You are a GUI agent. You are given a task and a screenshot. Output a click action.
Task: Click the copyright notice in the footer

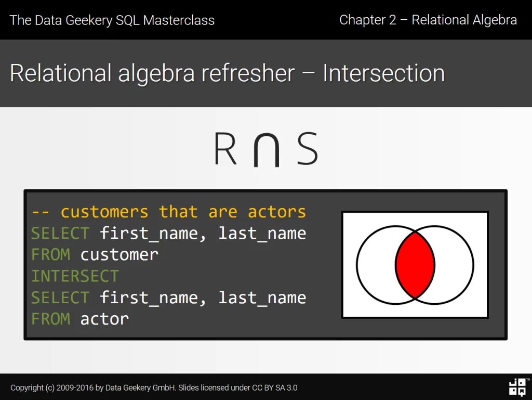(x=154, y=388)
